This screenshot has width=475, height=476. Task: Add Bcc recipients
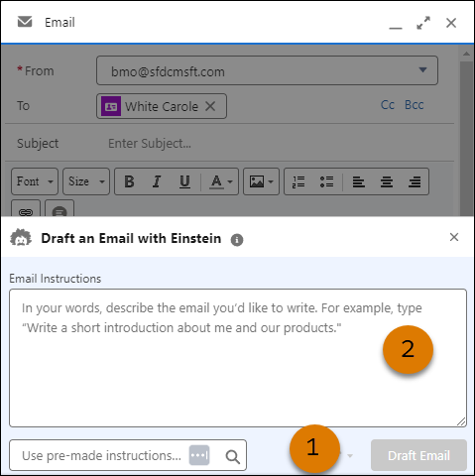[414, 105]
